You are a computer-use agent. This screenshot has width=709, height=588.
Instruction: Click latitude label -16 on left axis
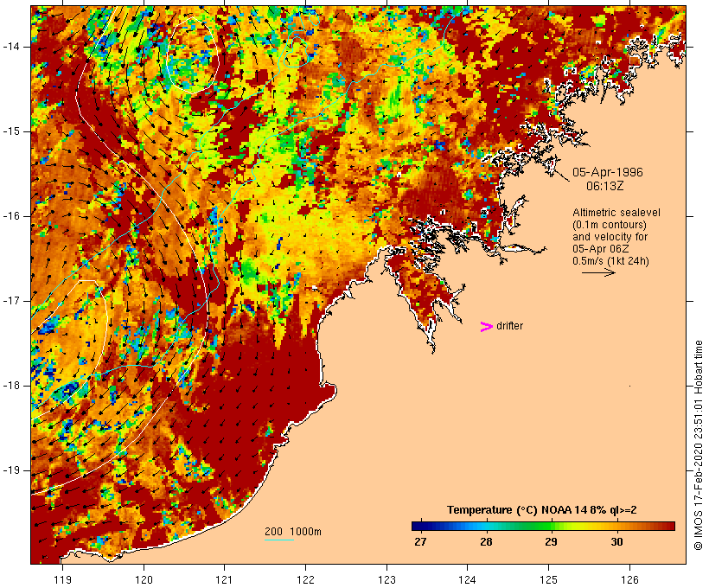(11, 216)
